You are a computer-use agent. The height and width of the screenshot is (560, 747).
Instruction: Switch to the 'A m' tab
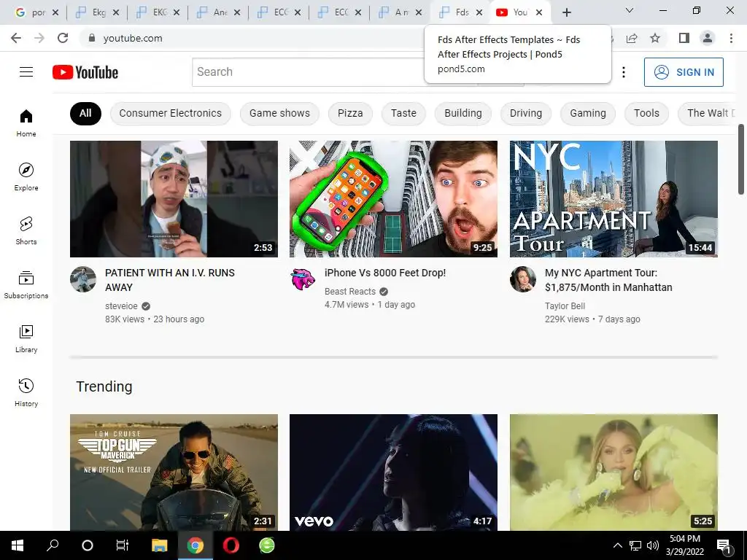[399, 13]
